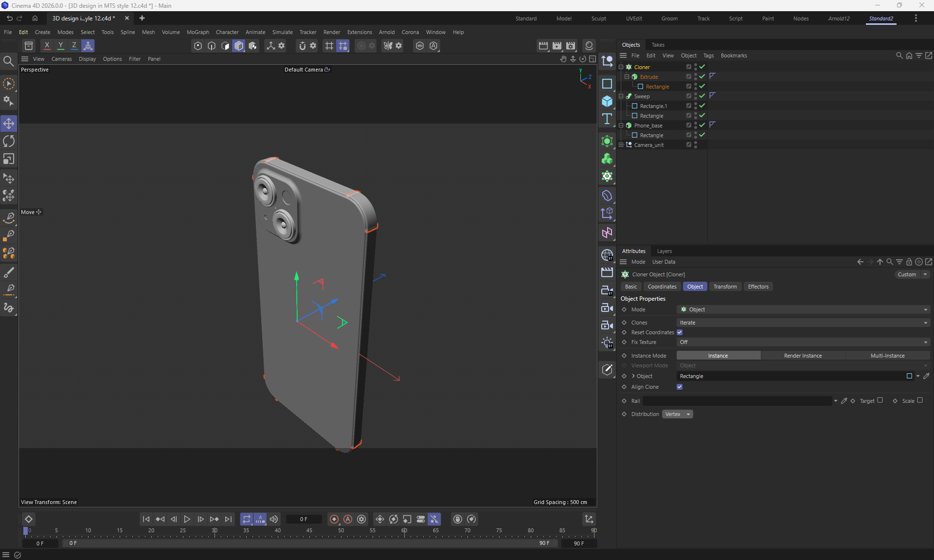Uncheck the Reset Coordinates checkbox
934x560 pixels.
680,332
